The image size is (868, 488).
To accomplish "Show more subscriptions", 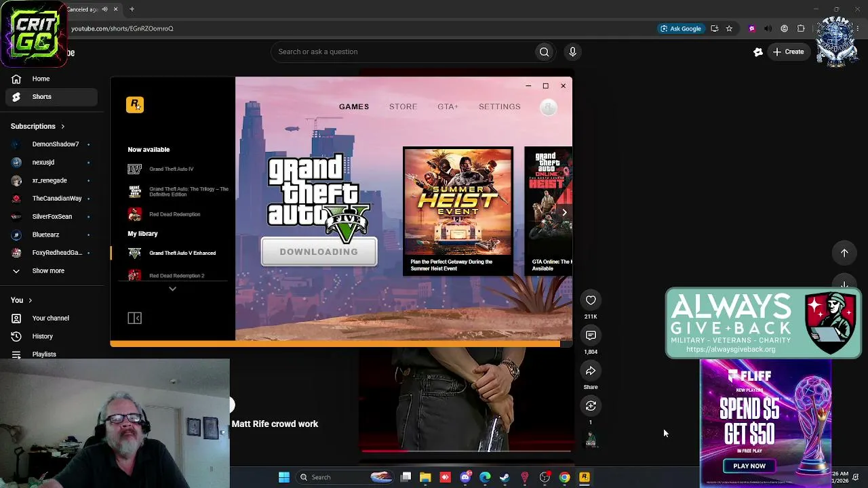I will [49, 271].
